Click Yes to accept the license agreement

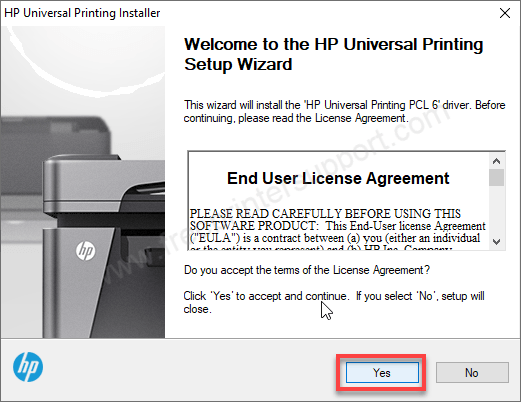click(382, 372)
